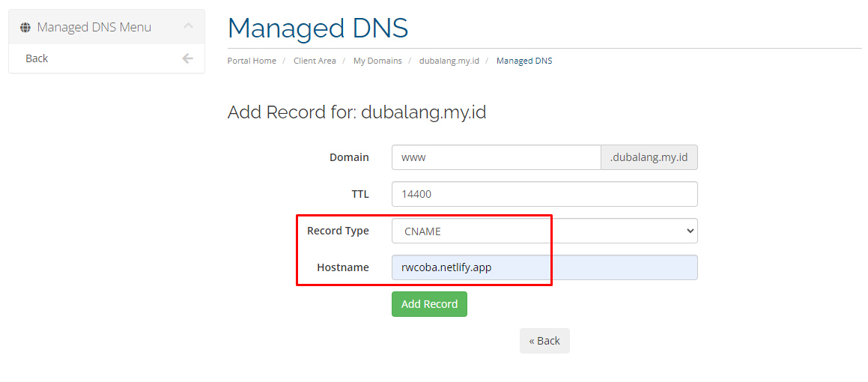Focus the TTL field showing 14400

coord(544,194)
